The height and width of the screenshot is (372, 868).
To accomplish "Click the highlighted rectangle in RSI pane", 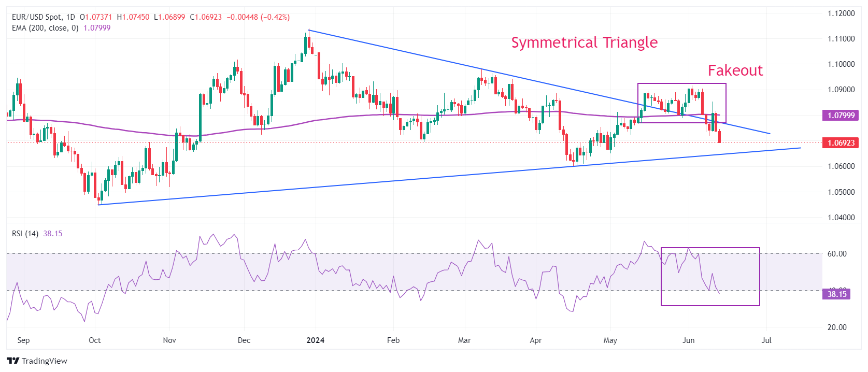I will pyautogui.click(x=710, y=277).
